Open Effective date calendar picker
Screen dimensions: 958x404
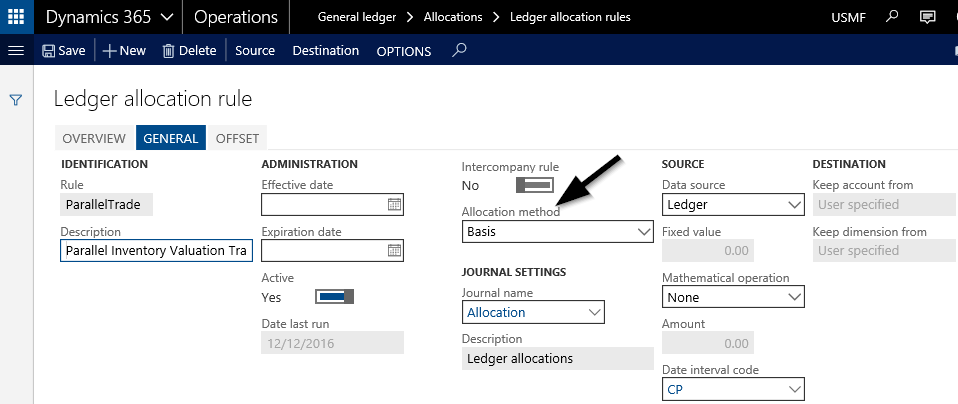394,205
